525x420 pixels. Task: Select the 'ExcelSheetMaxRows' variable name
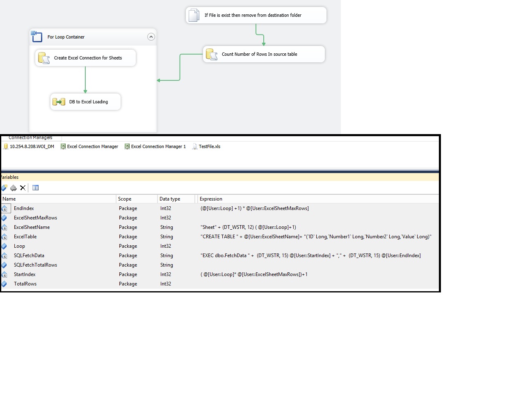[35, 218]
